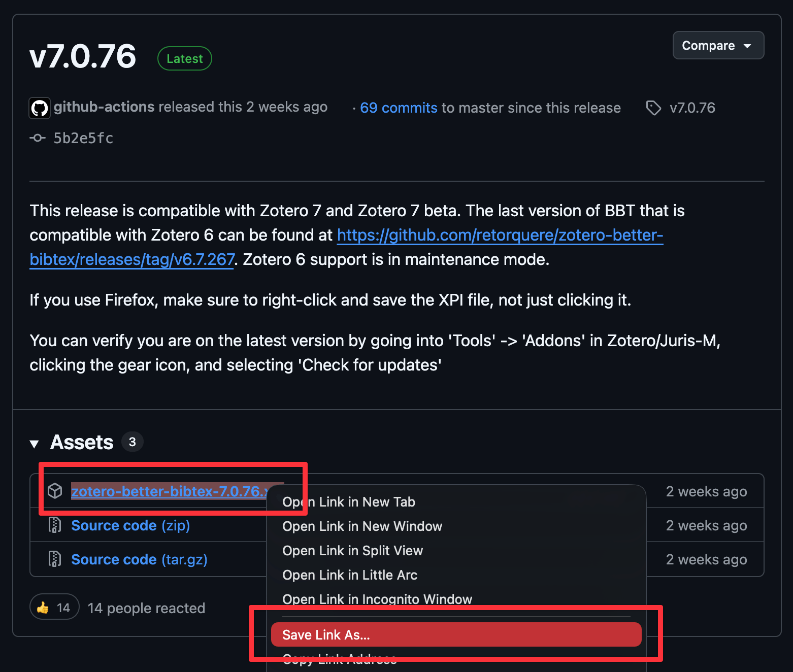Collapse the Assets section triangle

coord(35,444)
